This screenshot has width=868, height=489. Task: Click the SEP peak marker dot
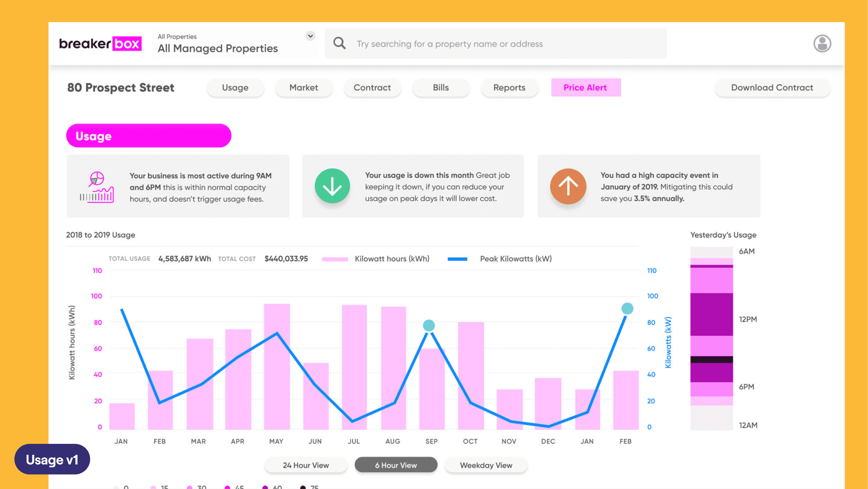[x=429, y=326]
